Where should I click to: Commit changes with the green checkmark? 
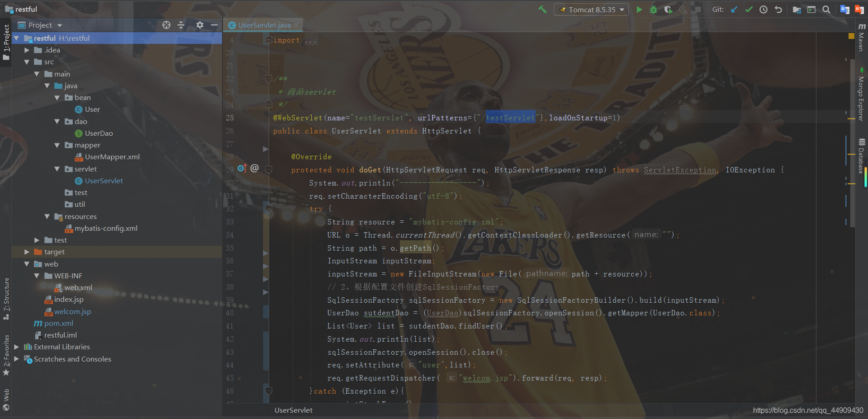[x=749, y=10]
